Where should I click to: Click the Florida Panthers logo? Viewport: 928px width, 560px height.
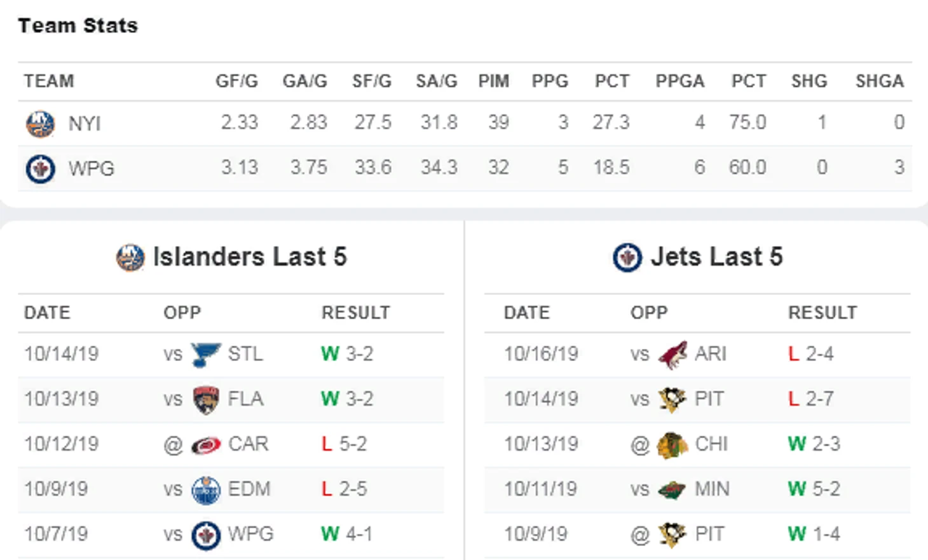206,400
